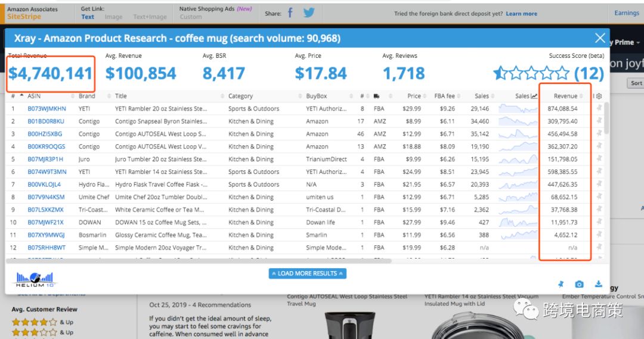Image resolution: width=644 pixels, height=339 pixels.
Task: Open ASIN B07MJR3P1H product link
Action: (x=45, y=159)
